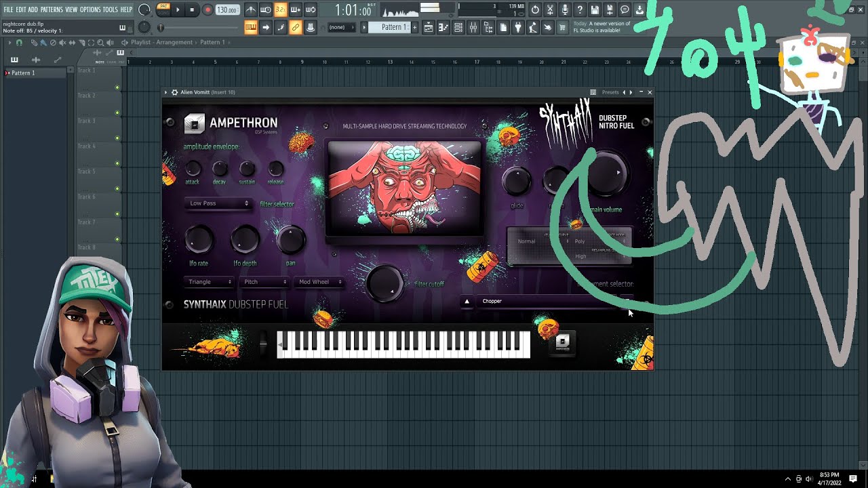Open the tempo tapper icon

click(x=533, y=27)
